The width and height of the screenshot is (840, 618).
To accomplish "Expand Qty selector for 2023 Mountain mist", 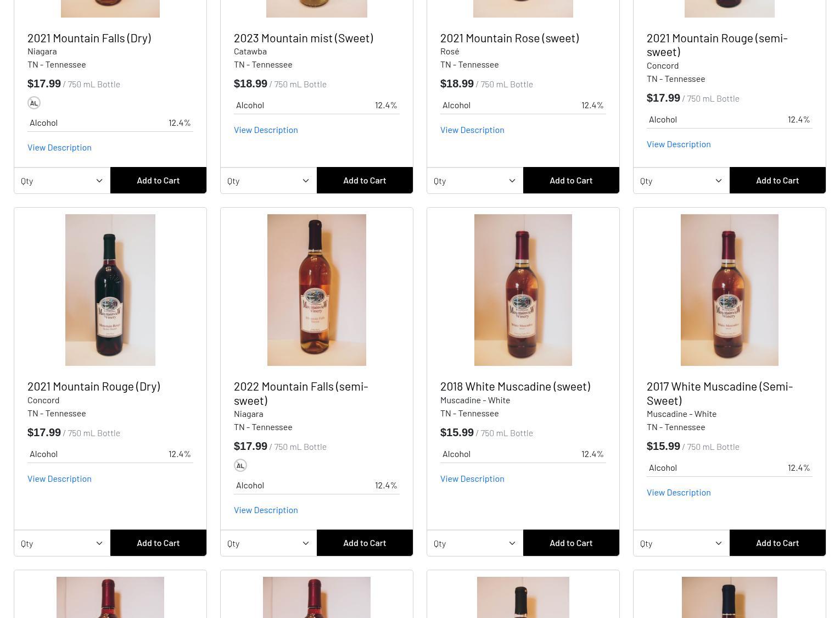I will tap(268, 181).
